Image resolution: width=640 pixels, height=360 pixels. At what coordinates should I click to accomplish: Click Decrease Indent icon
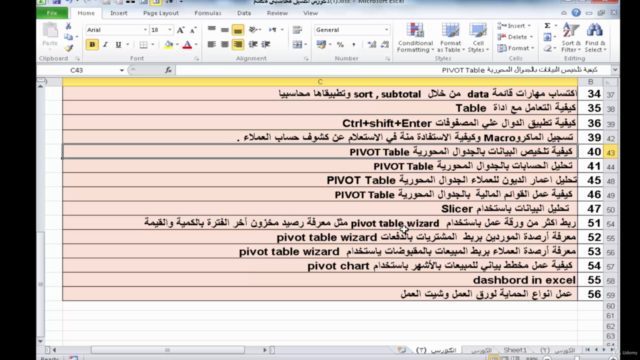point(253,44)
